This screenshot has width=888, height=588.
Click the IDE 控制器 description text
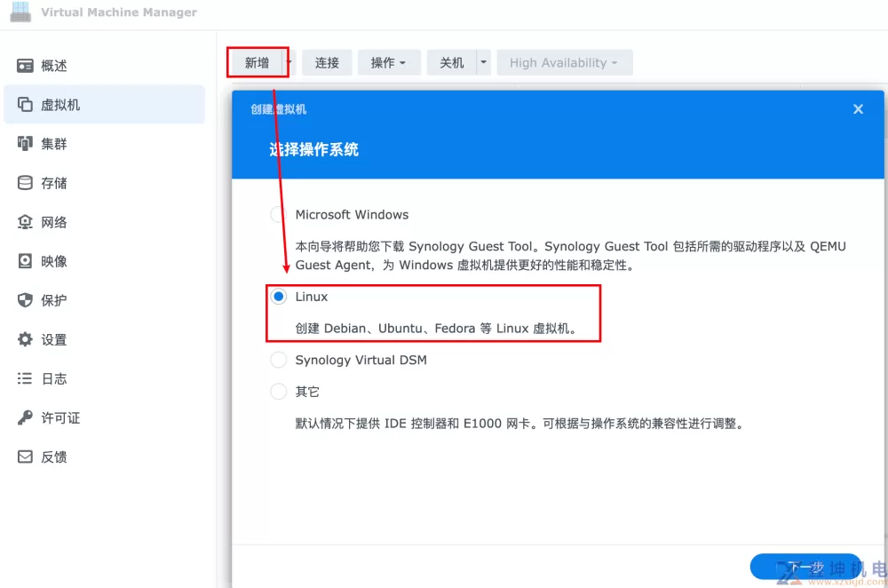[x=519, y=424]
